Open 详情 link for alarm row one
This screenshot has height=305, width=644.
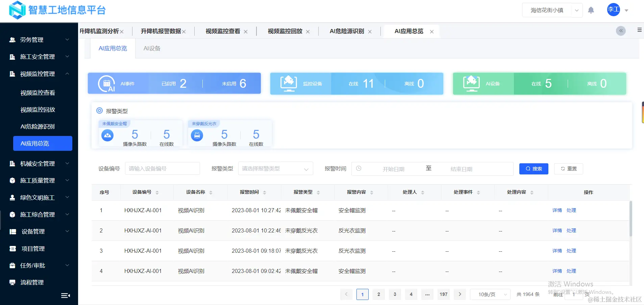557,210
